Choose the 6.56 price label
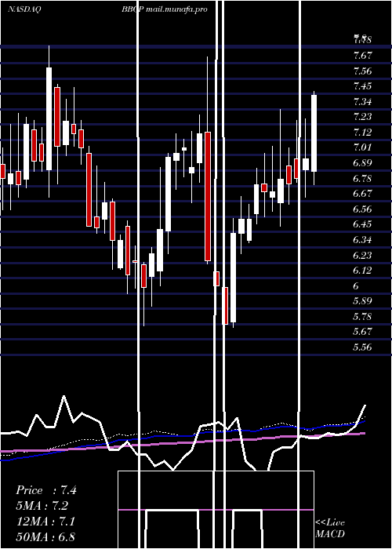The height and width of the screenshot is (549, 392). (x=362, y=209)
